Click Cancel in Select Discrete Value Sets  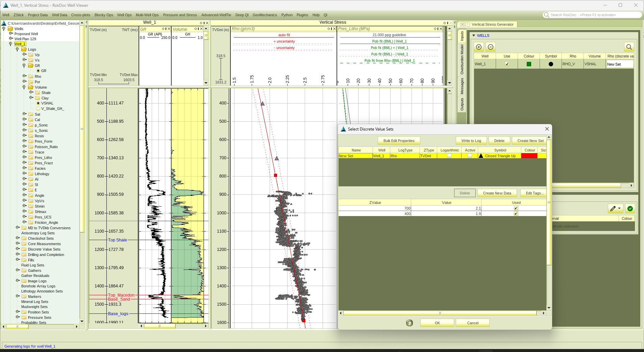473,323
